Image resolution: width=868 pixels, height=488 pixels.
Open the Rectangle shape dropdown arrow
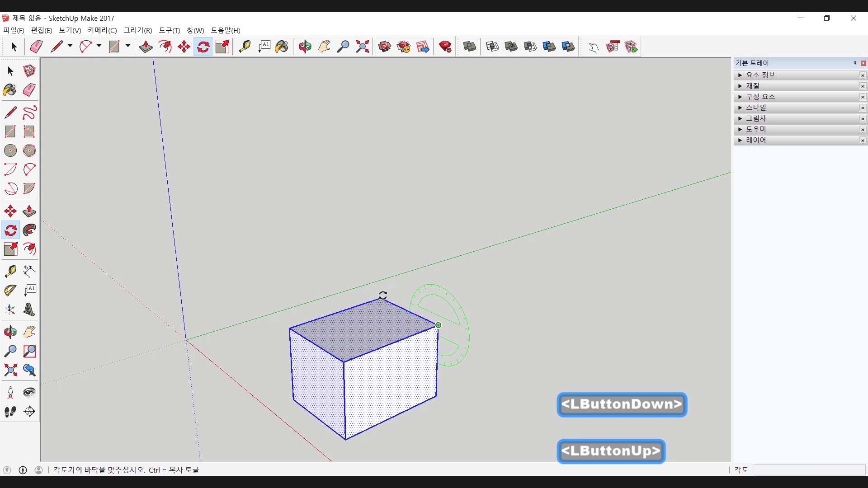tap(128, 46)
